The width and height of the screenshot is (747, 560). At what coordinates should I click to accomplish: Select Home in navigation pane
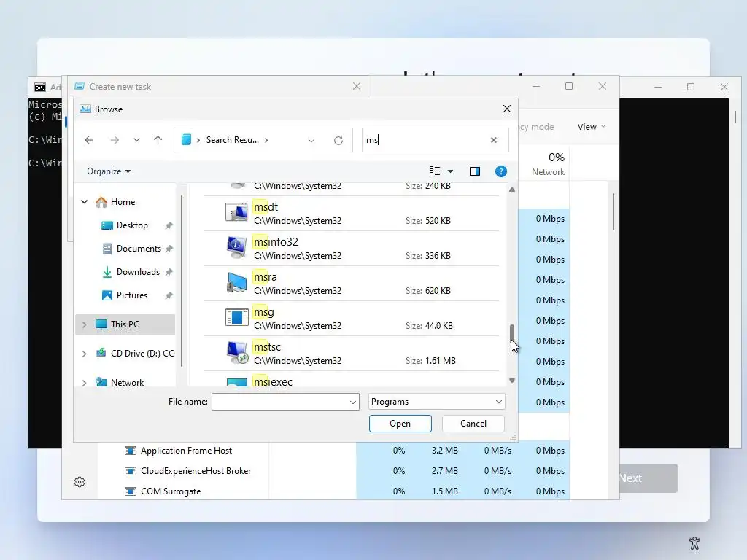coord(123,202)
